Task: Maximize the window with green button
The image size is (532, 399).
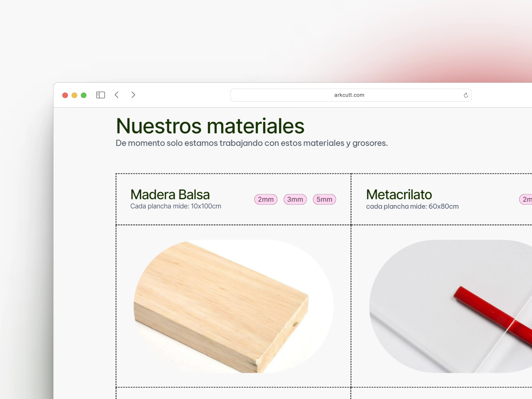Action: tap(84, 95)
